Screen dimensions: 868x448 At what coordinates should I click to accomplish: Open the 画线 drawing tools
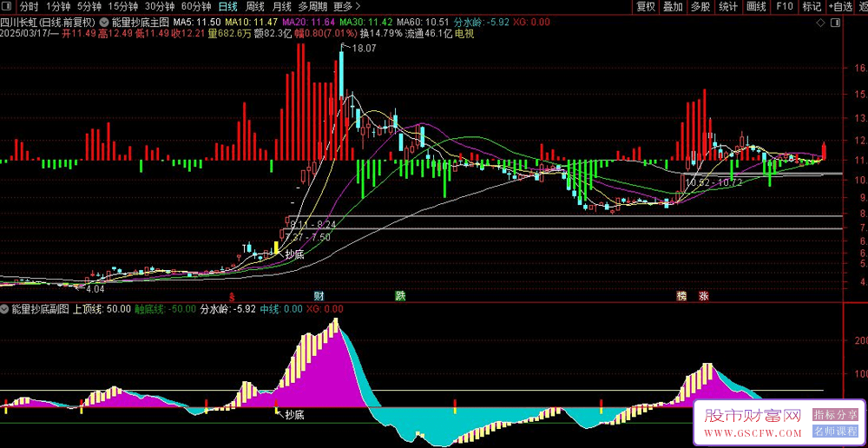(756, 7)
